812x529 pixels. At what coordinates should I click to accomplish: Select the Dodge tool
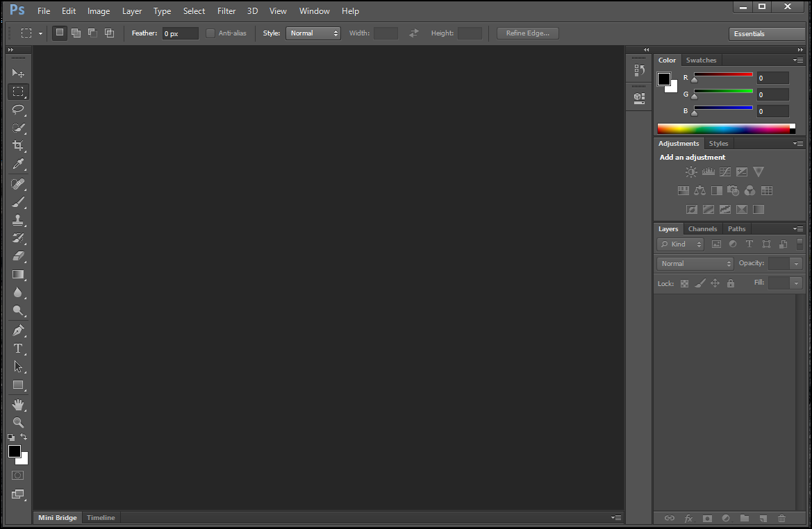tap(18, 310)
